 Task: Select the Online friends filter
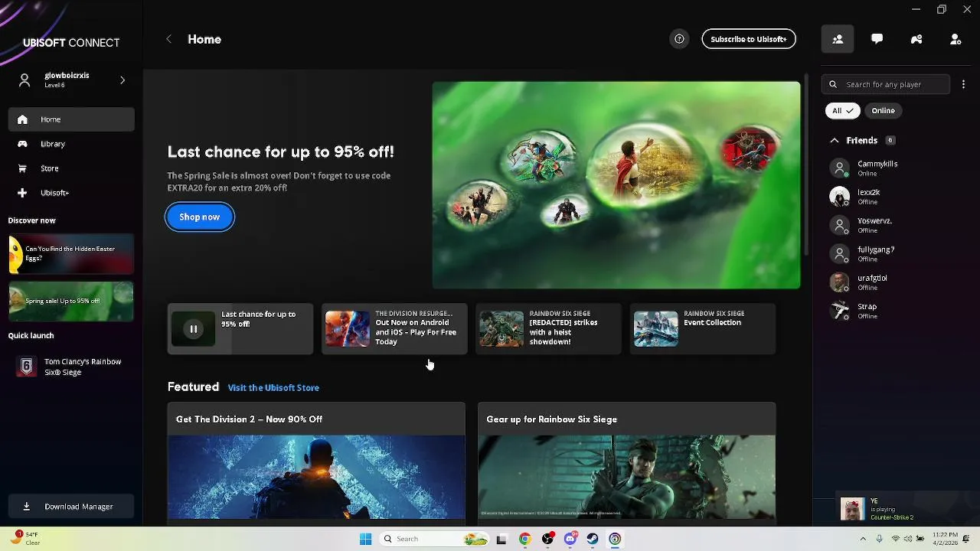(x=883, y=110)
